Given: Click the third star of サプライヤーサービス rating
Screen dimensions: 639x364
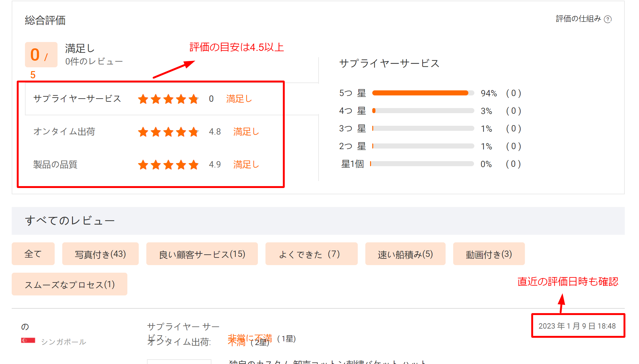Looking at the screenshot, I should [x=168, y=99].
